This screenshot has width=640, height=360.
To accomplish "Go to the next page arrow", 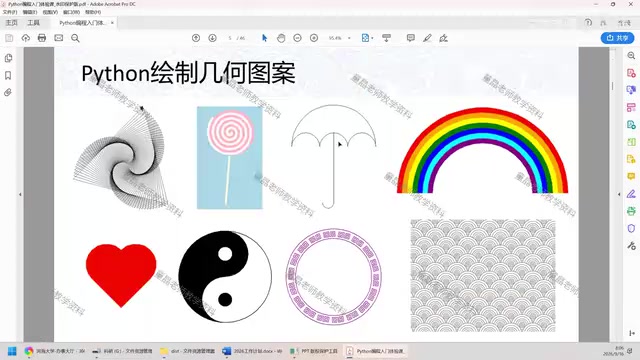I will point(212,38).
